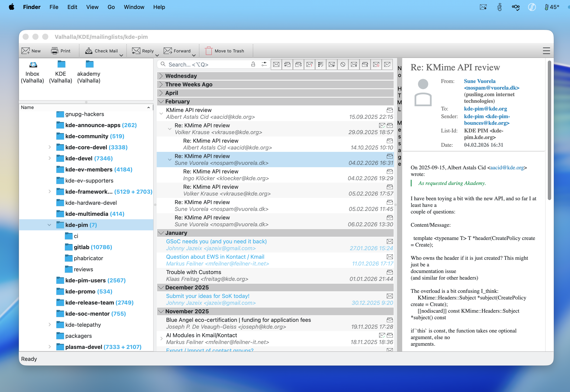Click the New message toolbar button

(x=31, y=51)
